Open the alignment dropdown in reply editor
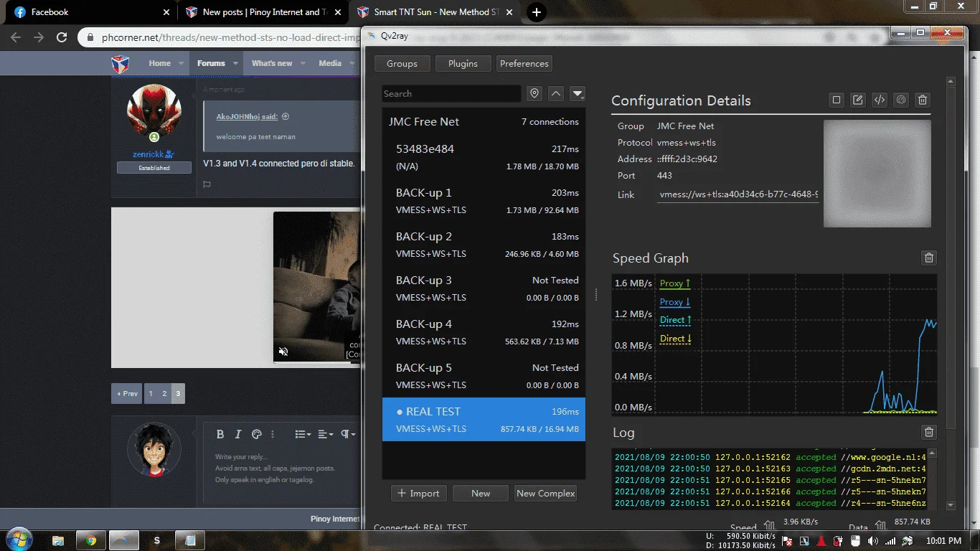 pyautogui.click(x=325, y=434)
